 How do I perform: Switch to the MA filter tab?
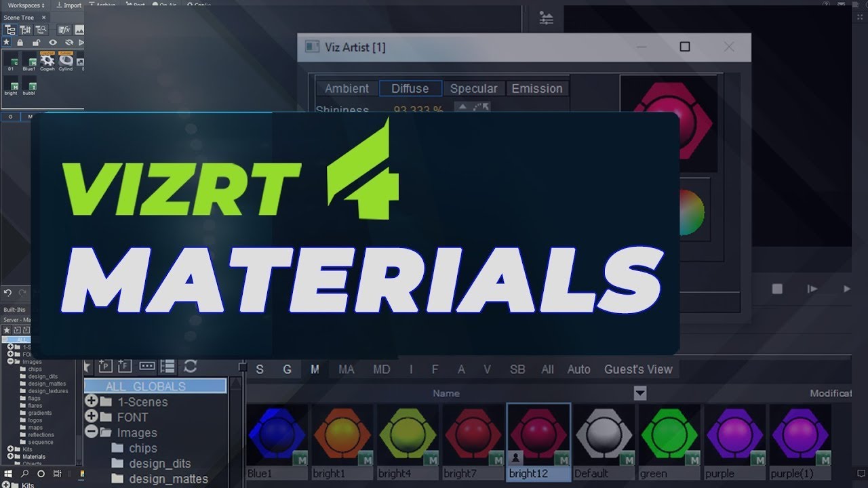[x=347, y=369]
